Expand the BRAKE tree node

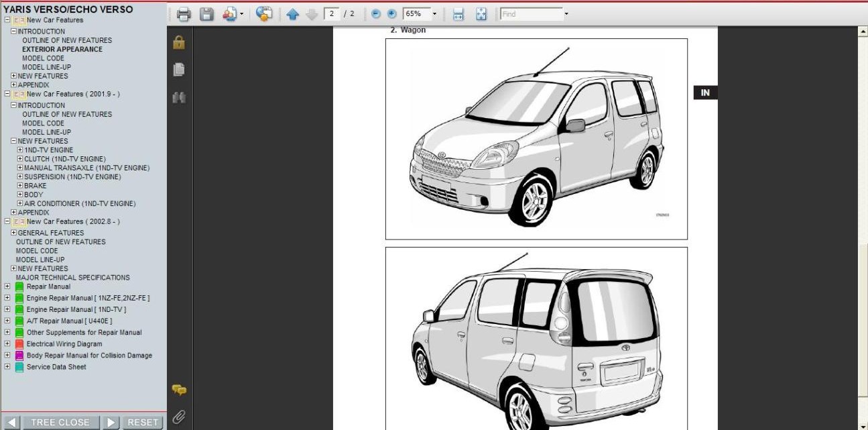[x=20, y=186]
